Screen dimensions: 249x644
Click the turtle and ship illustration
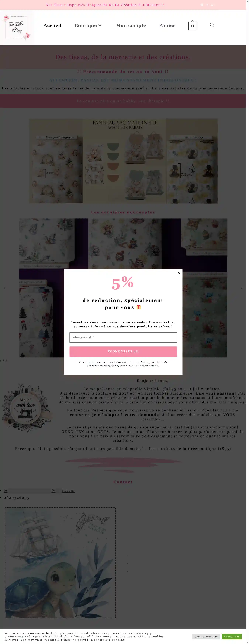coord(60,563)
